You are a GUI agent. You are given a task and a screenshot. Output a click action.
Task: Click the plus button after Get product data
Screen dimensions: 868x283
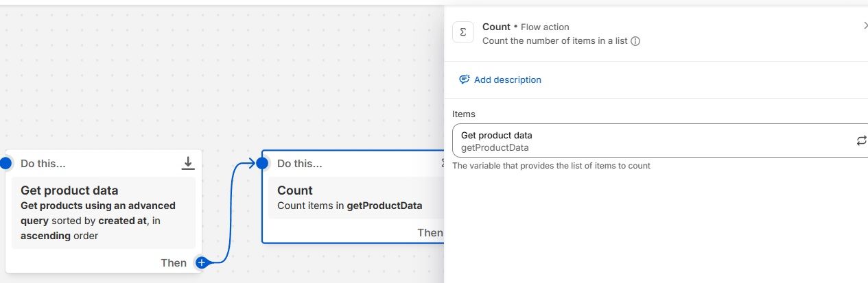click(x=202, y=262)
